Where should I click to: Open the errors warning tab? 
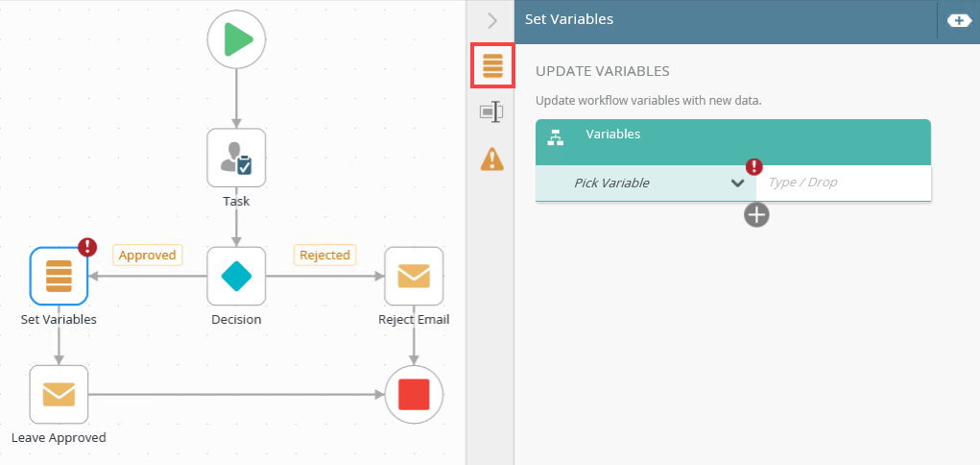coord(492,159)
